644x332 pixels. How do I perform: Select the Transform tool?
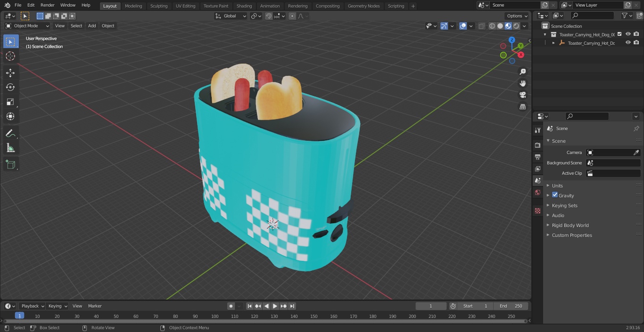(x=10, y=116)
